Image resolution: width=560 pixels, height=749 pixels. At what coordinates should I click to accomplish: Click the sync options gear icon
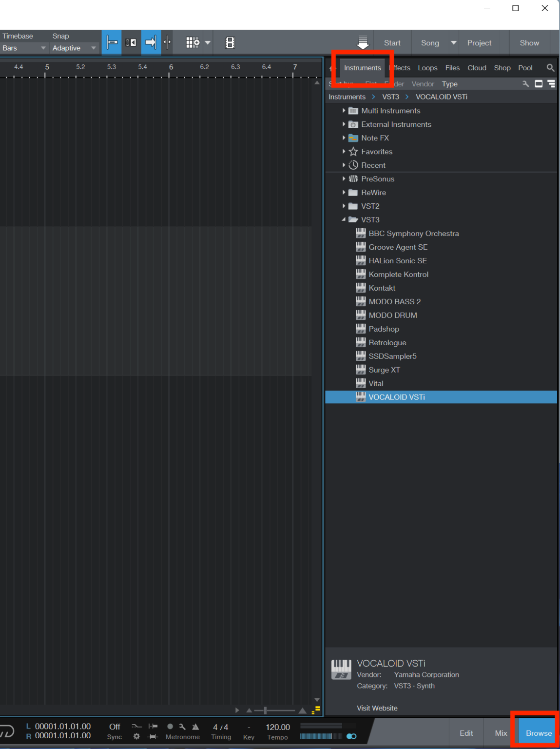(x=136, y=736)
